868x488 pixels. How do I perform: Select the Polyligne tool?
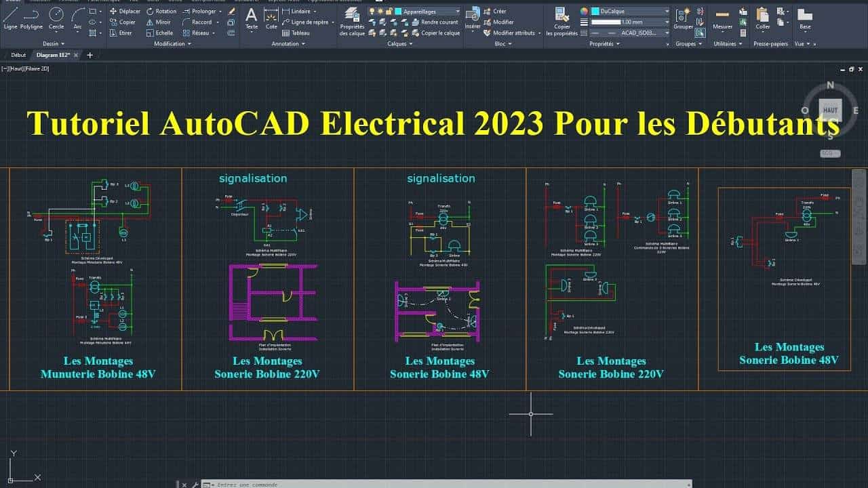coord(31,18)
